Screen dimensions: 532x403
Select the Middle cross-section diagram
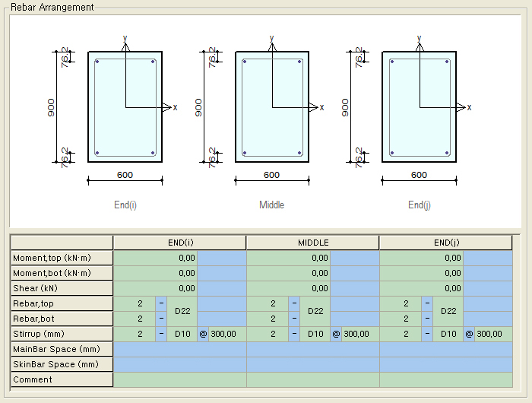point(272,107)
